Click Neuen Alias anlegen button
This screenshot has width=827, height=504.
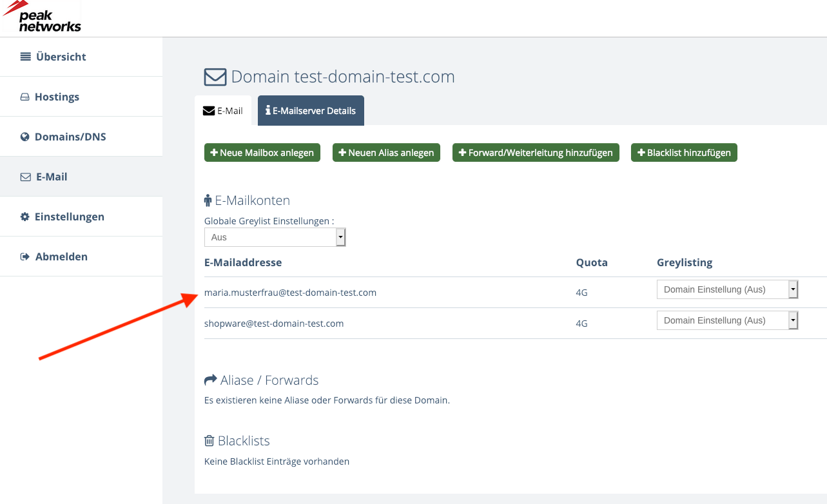pos(386,153)
